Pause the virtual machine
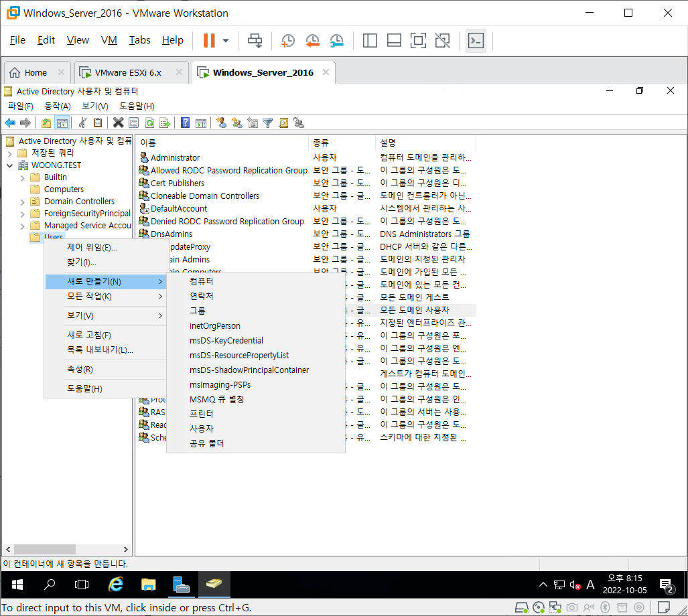The height and width of the screenshot is (616, 688). tap(209, 40)
